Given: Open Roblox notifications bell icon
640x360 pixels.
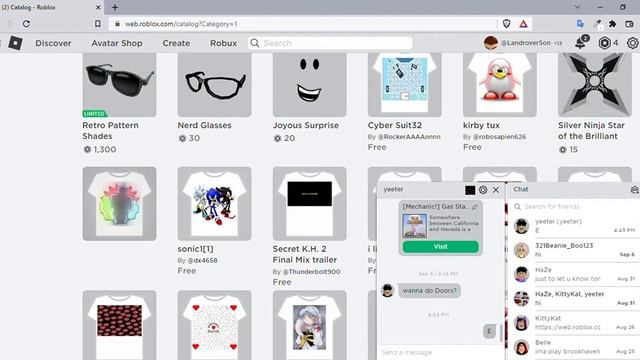Looking at the screenshot, I should [x=581, y=42].
